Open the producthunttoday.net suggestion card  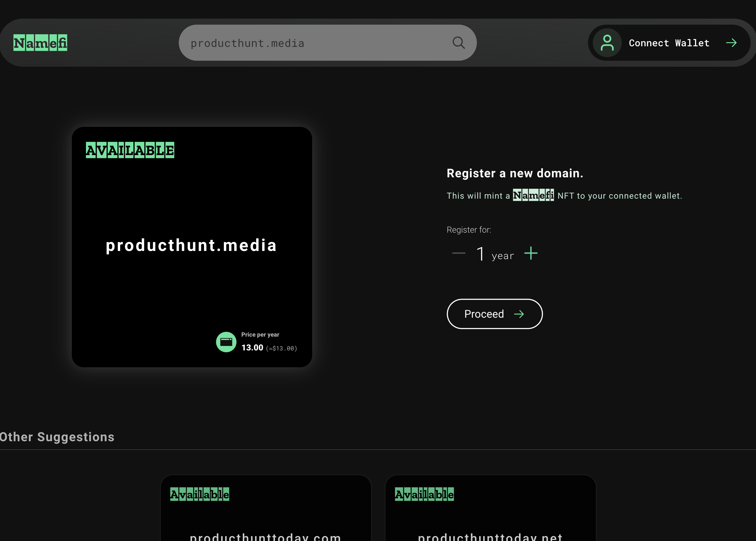[x=491, y=508]
